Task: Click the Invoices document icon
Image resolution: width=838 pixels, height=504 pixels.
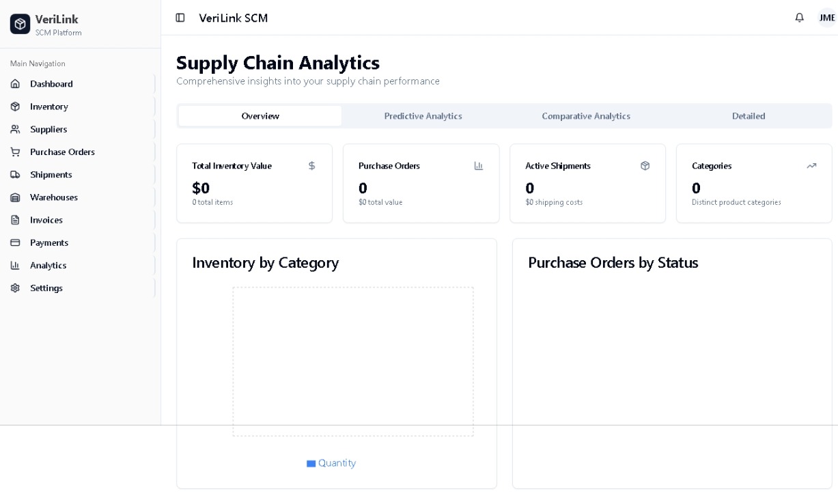Action: 15,220
